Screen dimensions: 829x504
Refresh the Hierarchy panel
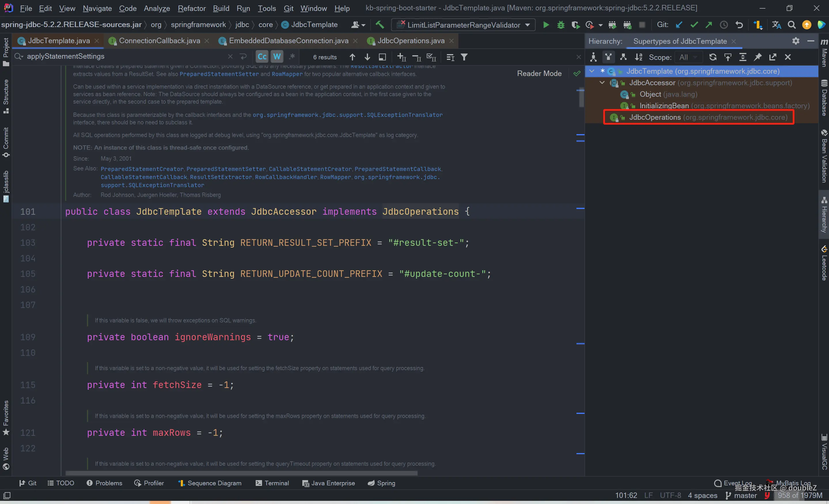[713, 57]
